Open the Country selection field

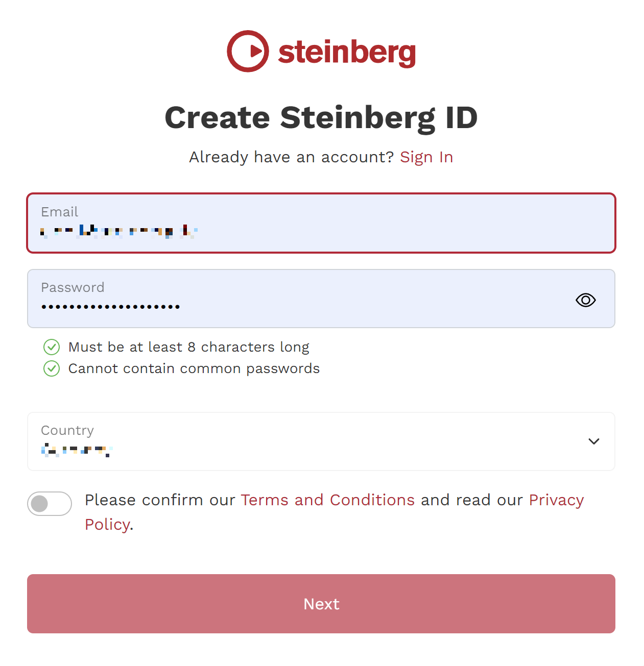[x=321, y=441]
